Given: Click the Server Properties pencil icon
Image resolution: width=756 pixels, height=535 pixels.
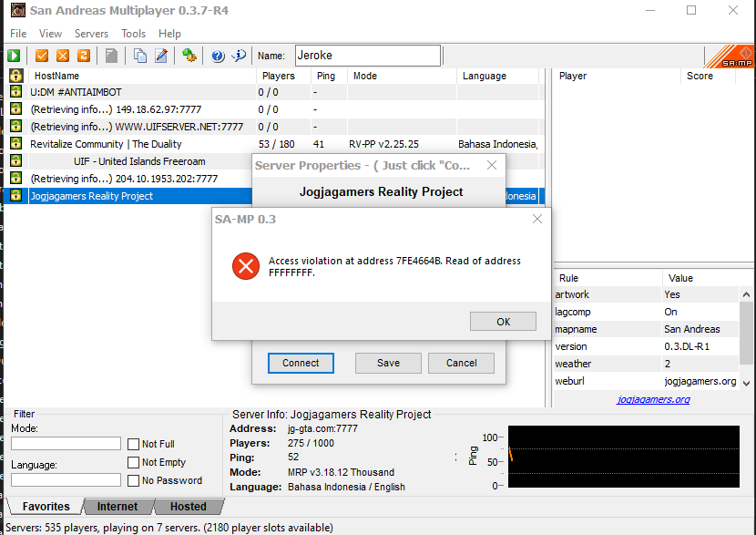Looking at the screenshot, I should coord(161,56).
